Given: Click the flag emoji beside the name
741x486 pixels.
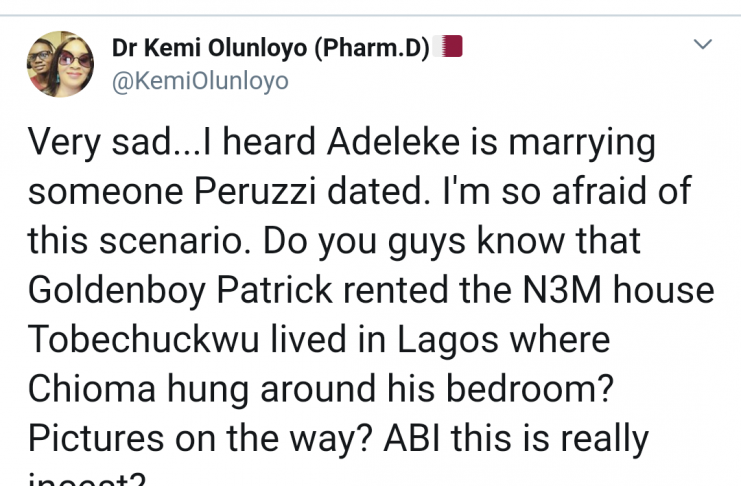Looking at the screenshot, I should (452, 46).
